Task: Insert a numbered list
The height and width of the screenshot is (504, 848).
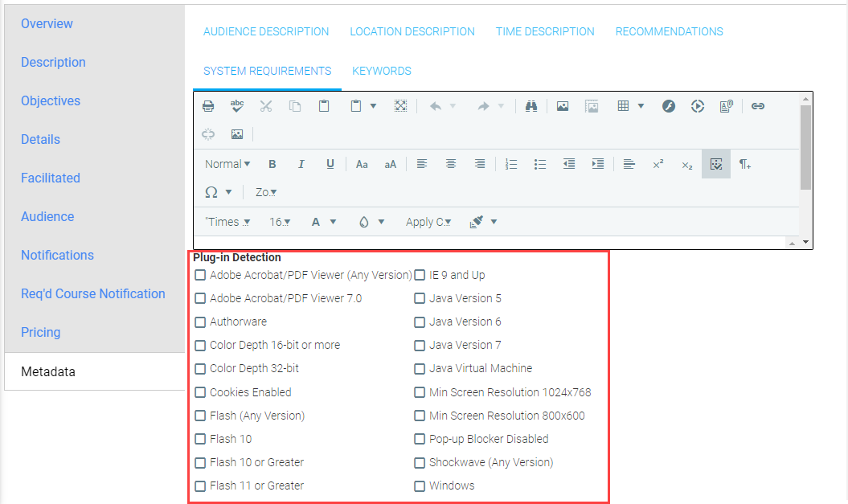Action: click(511, 164)
